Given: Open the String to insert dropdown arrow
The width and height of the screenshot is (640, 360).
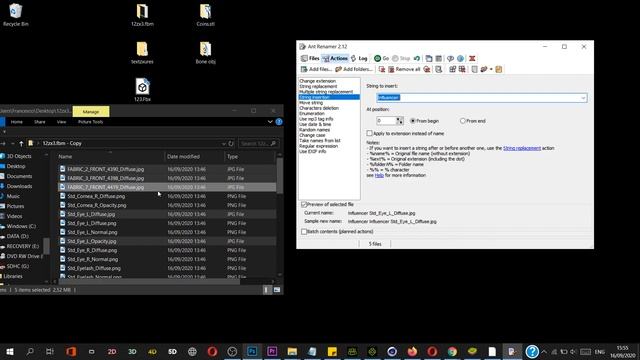Looking at the screenshot, I should tap(583, 98).
